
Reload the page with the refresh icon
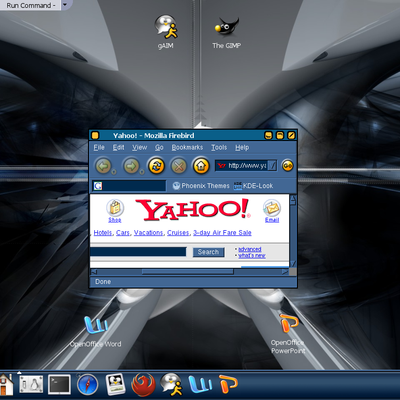point(156,166)
